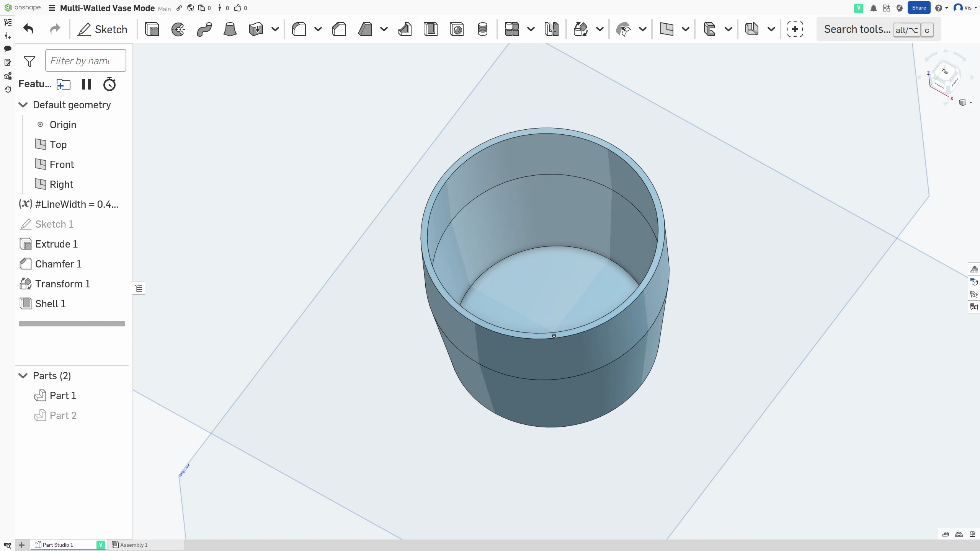
Task: Select the Extrude tool in toolbar
Action: click(x=152, y=29)
